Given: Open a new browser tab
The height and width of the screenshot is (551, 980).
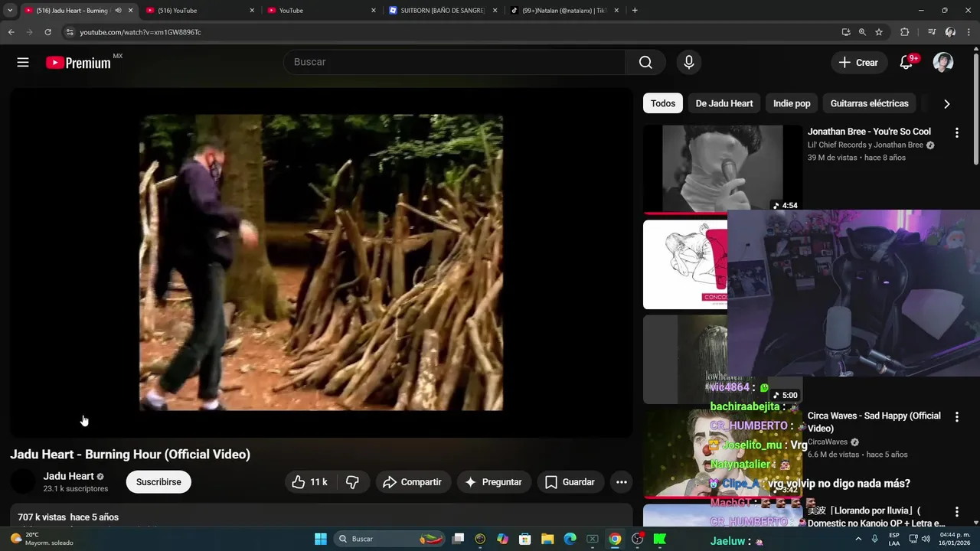Looking at the screenshot, I should click(x=635, y=10).
